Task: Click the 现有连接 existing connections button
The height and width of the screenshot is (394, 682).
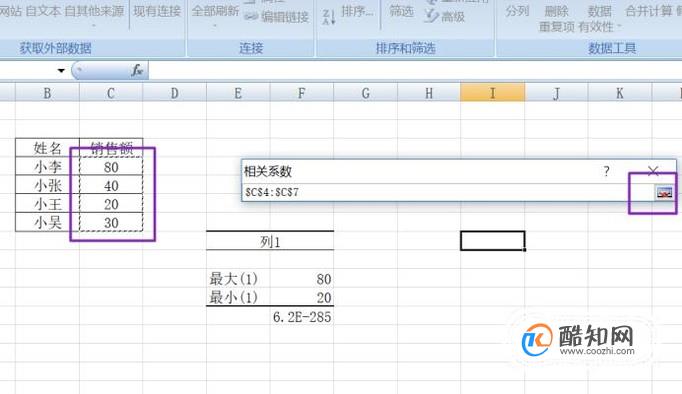Action: pyautogui.click(x=157, y=11)
